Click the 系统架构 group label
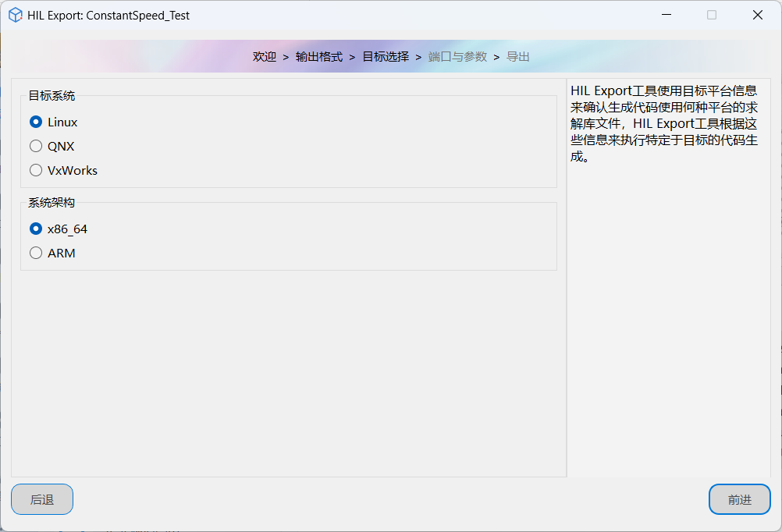The width and height of the screenshot is (782, 532). coord(52,203)
